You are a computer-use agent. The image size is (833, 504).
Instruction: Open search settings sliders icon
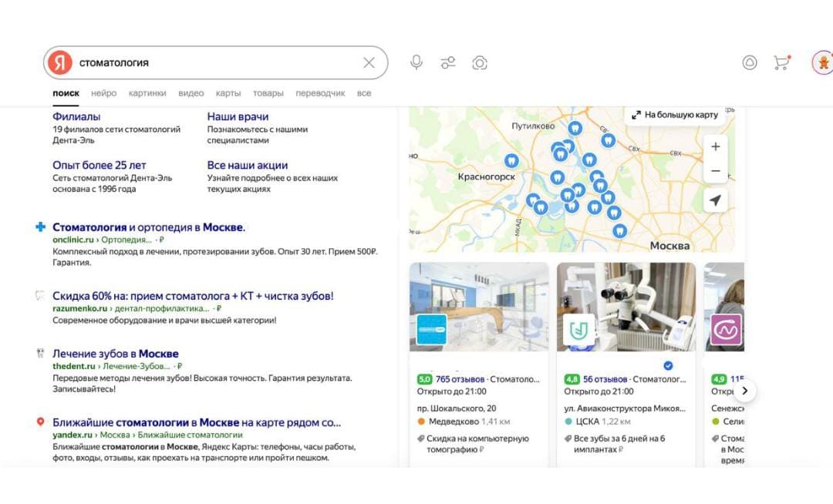click(x=448, y=62)
